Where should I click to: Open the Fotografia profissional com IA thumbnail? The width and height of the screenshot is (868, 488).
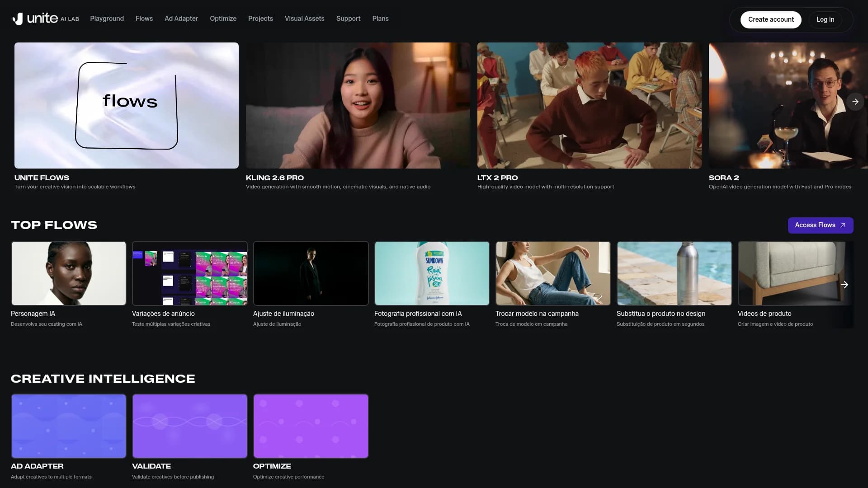click(x=432, y=273)
